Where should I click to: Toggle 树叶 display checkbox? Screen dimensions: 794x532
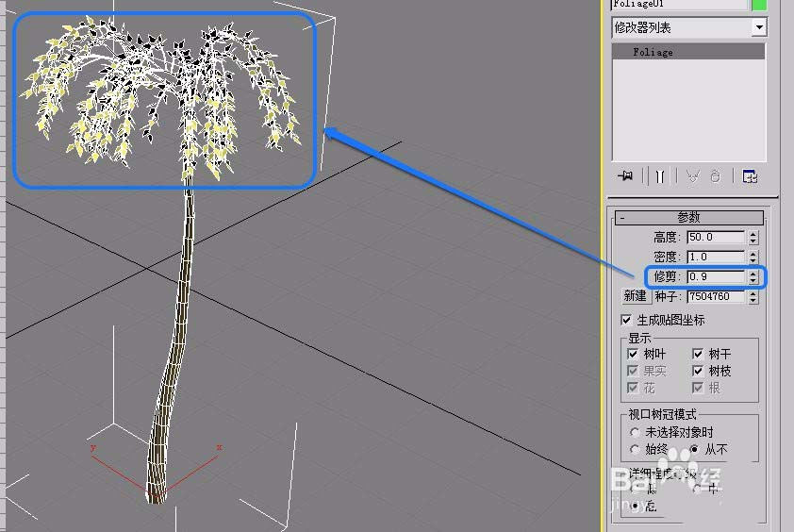[633, 353]
